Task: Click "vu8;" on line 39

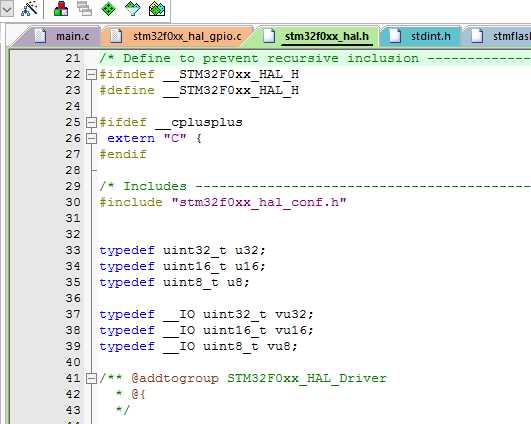Action: tap(282, 346)
